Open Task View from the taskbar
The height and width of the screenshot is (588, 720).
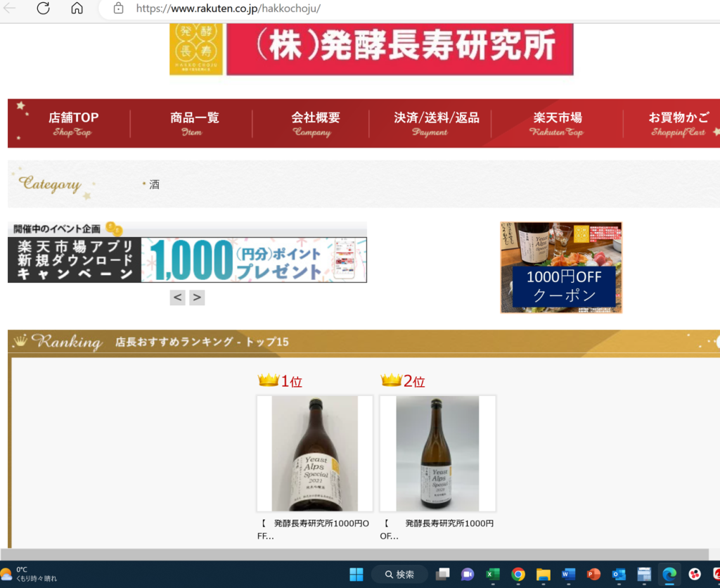click(x=443, y=574)
